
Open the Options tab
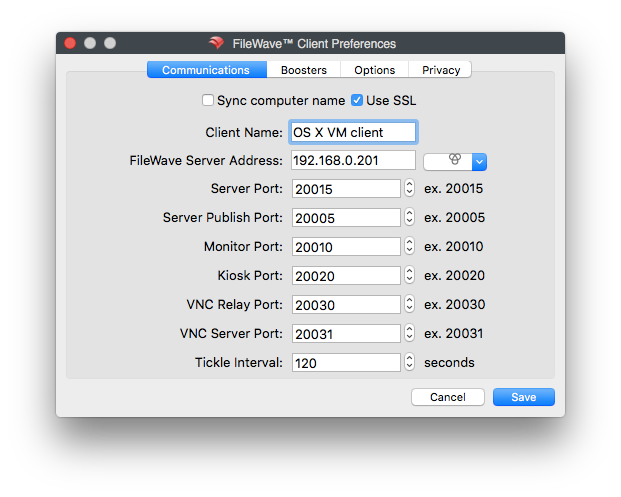(x=374, y=70)
